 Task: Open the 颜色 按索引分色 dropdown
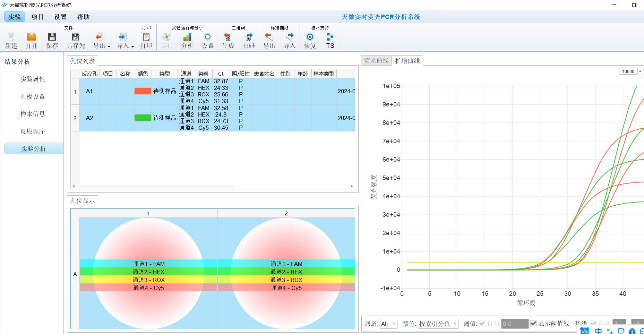click(x=438, y=324)
